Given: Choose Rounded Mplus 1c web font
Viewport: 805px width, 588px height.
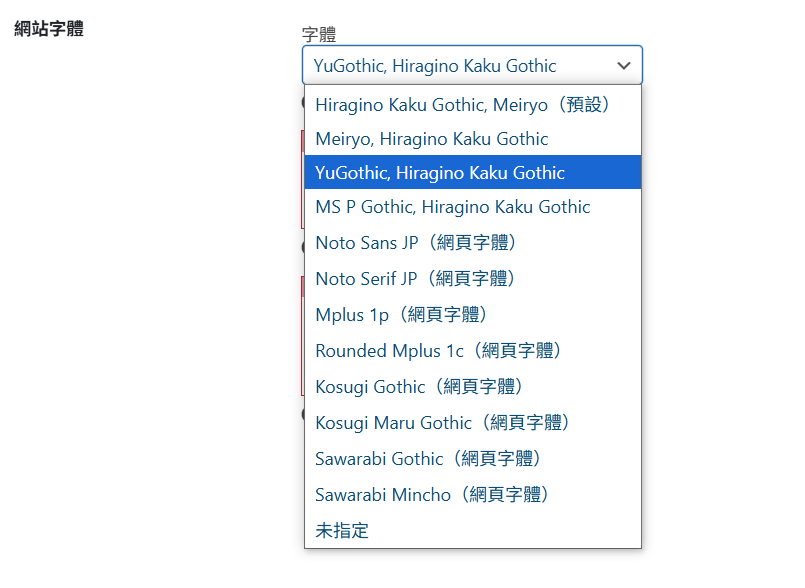Looking at the screenshot, I should pos(473,350).
